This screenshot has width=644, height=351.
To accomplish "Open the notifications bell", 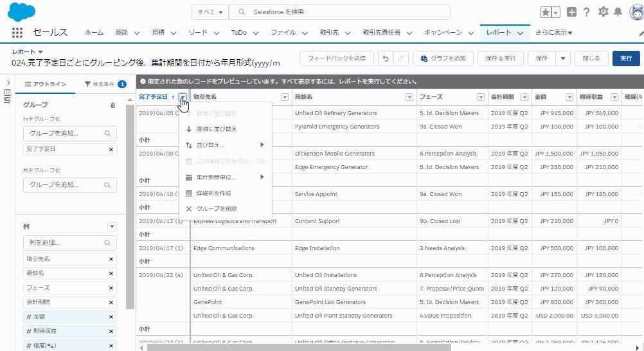I will point(618,12).
